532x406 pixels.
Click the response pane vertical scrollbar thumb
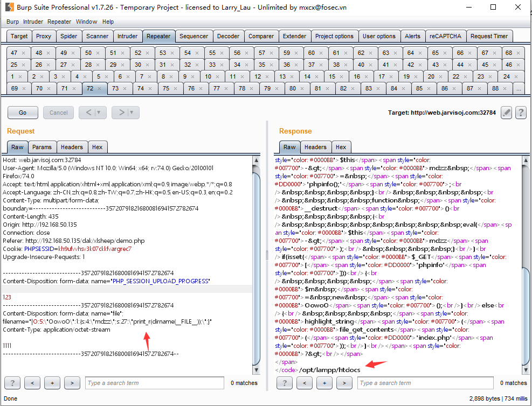526,315
